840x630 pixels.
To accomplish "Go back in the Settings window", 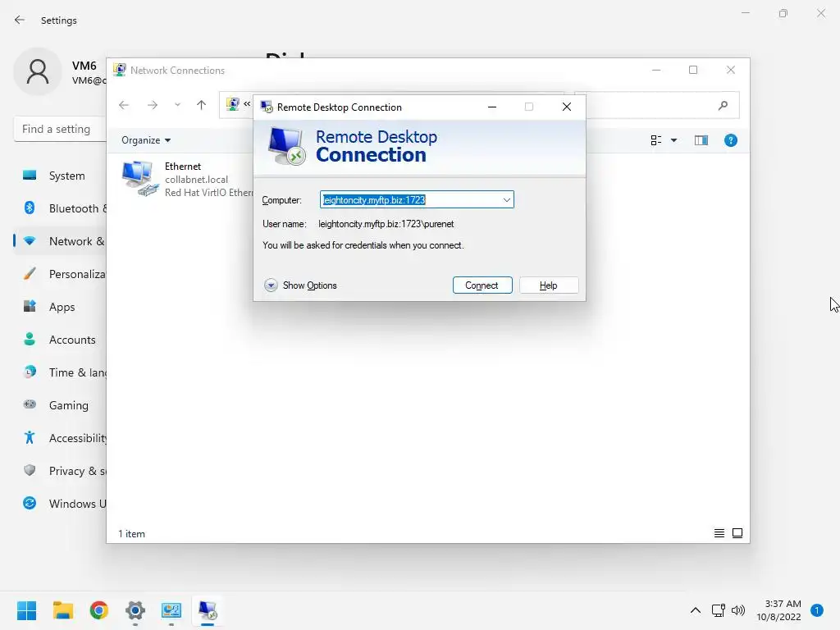I will [x=20, y=20].
